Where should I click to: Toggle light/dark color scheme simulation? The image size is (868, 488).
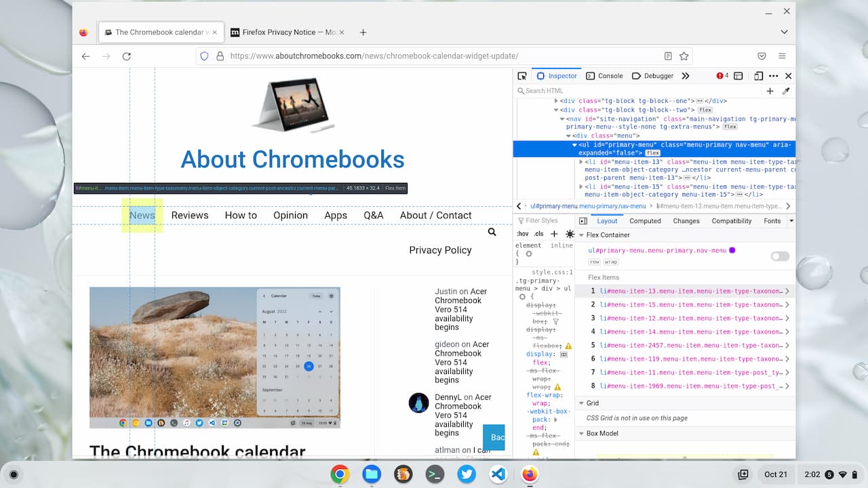tap(570, 234)
